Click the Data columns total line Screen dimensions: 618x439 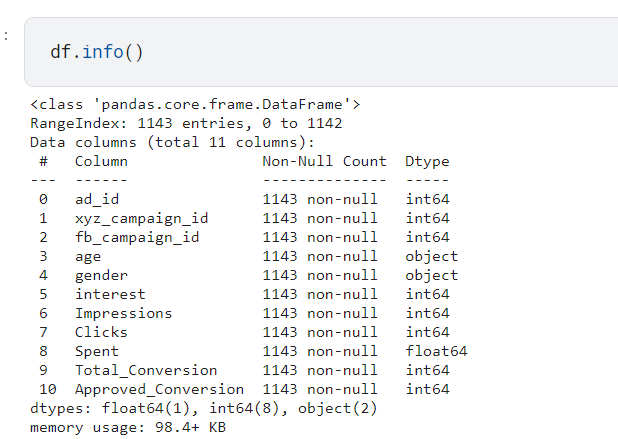point(172,142)
